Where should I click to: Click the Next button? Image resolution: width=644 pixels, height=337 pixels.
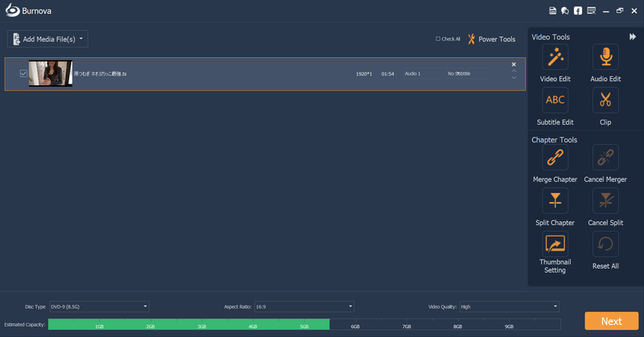coord(611,321)
